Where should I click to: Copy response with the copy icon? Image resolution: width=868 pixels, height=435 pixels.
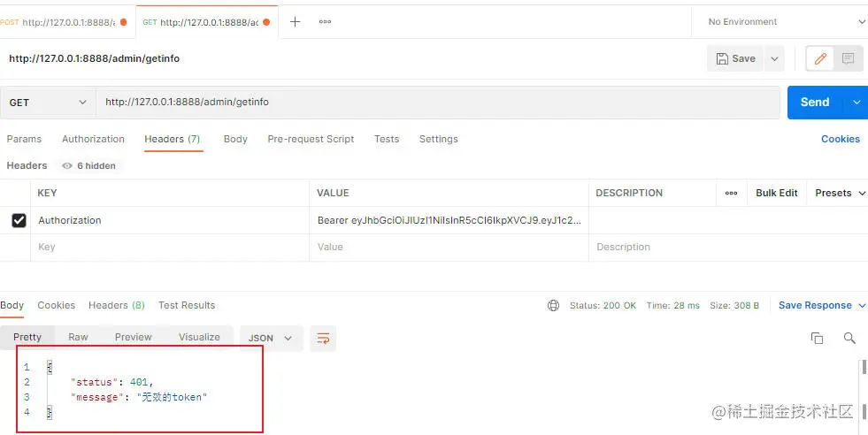[817, 338]
